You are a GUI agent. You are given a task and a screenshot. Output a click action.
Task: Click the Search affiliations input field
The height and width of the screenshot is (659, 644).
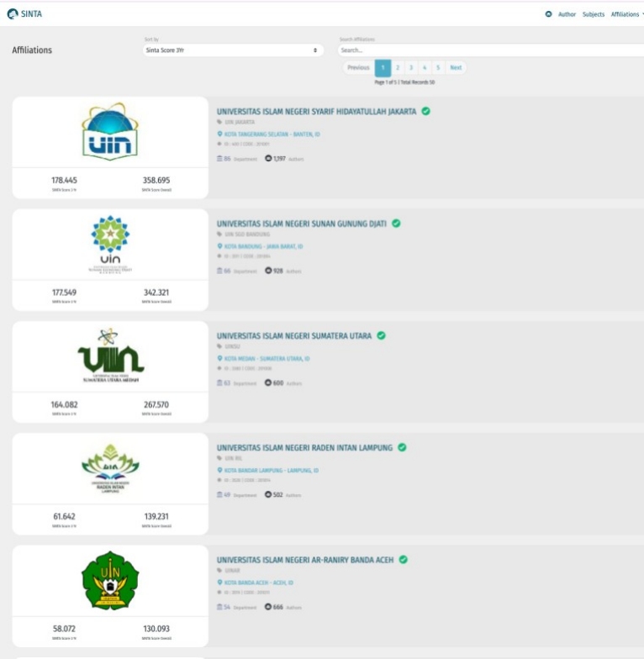coord(488,50)
